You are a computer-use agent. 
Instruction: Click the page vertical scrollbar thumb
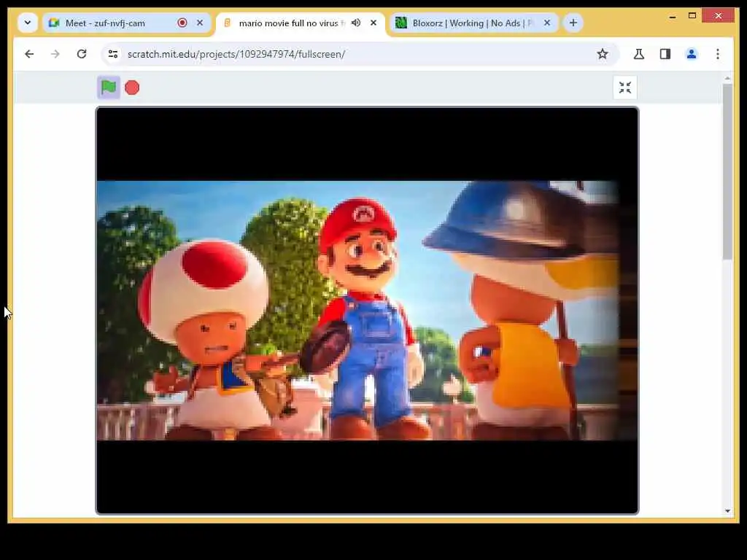(x=727, y=172)
